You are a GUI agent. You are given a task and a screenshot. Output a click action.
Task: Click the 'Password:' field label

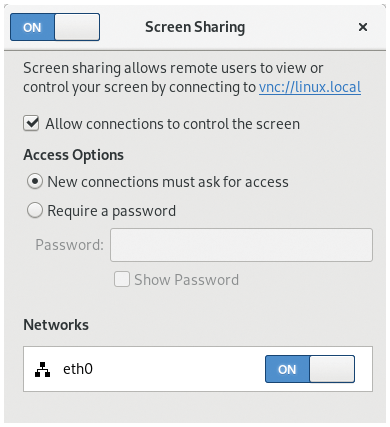69,245
